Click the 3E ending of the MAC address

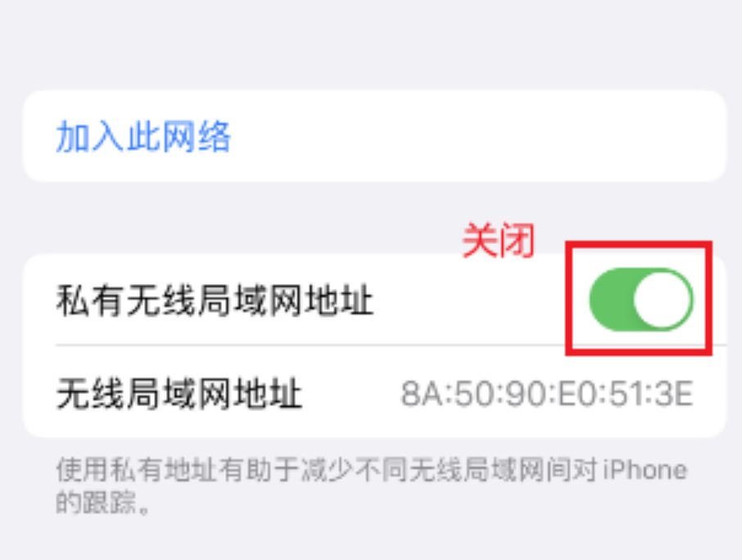(x=676, y=393)
